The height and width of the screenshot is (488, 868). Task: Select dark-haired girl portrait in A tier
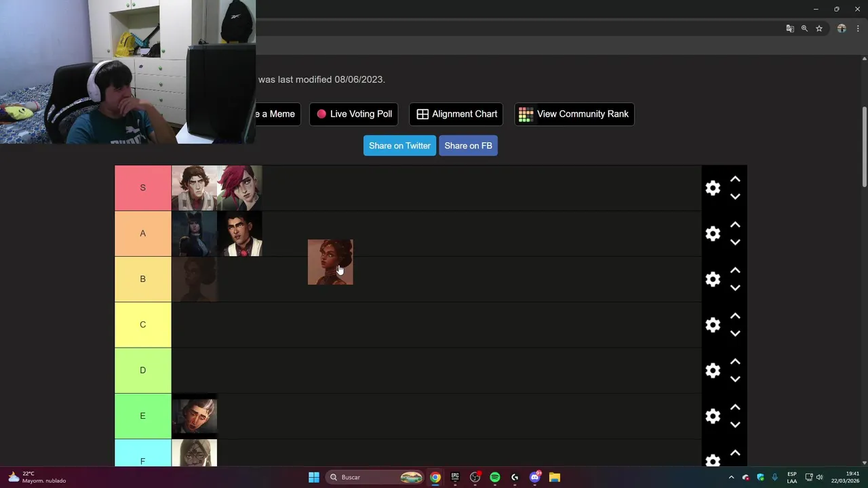[194, 233]
